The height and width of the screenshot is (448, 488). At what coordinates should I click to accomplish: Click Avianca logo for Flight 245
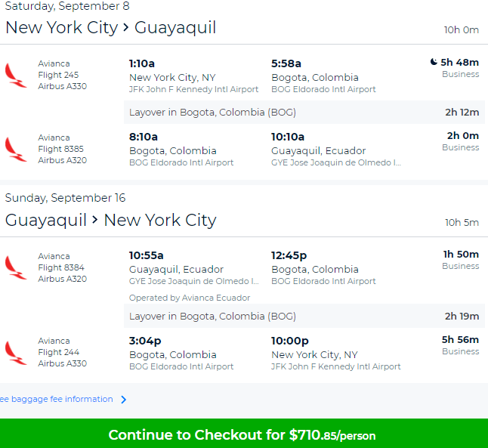point(16,76)
